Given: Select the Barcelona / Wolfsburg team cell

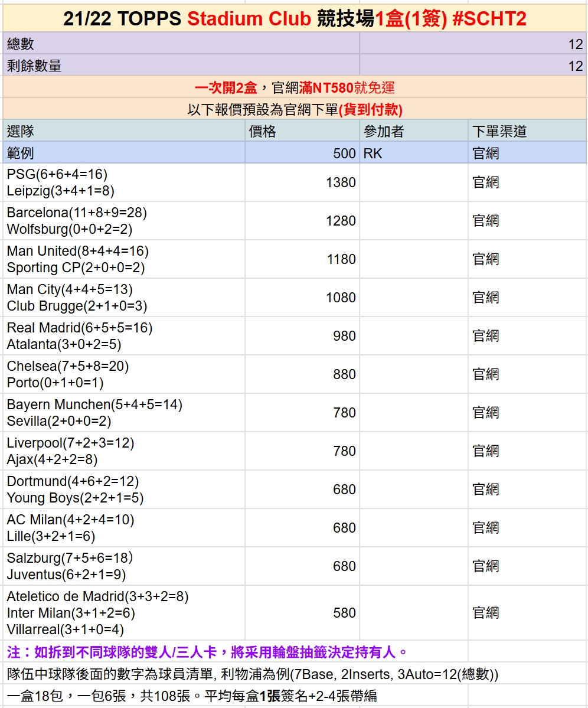Looking at the screenshot, I should [x=123, y=221].
